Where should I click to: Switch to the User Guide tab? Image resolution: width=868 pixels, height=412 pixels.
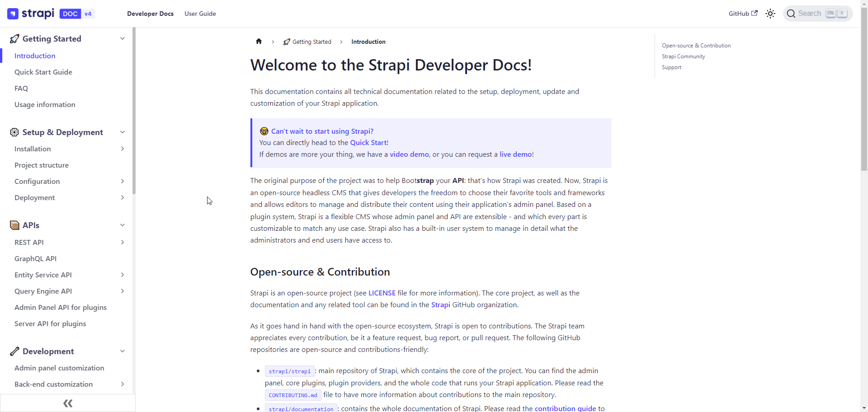[x=200, y=14]
